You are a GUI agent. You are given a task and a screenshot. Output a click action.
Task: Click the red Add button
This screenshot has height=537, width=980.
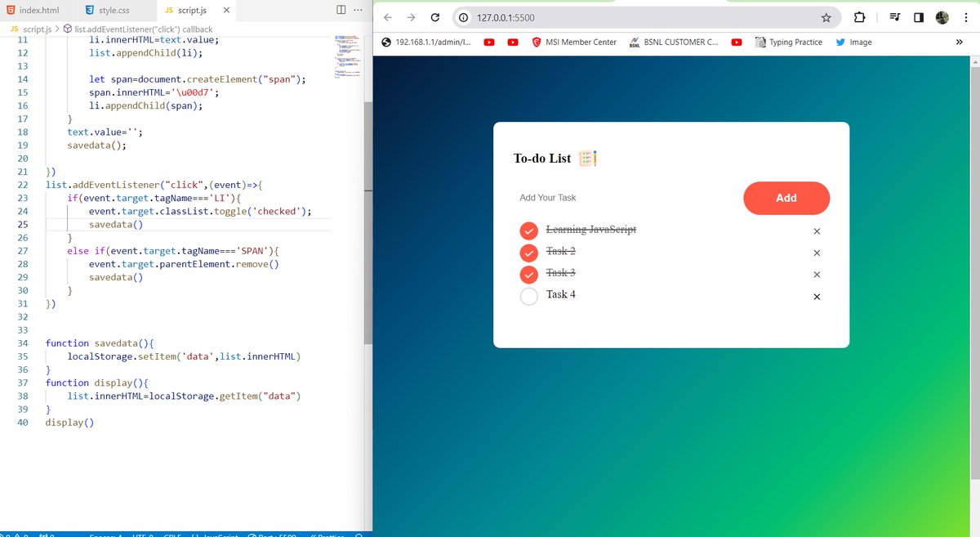pos(786,198)
